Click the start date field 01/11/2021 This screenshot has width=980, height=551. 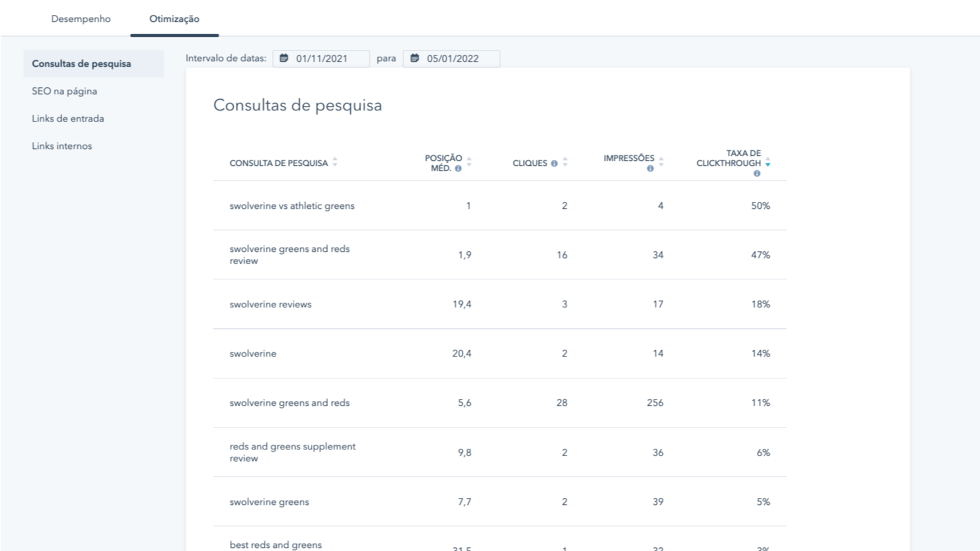point(321,59)
